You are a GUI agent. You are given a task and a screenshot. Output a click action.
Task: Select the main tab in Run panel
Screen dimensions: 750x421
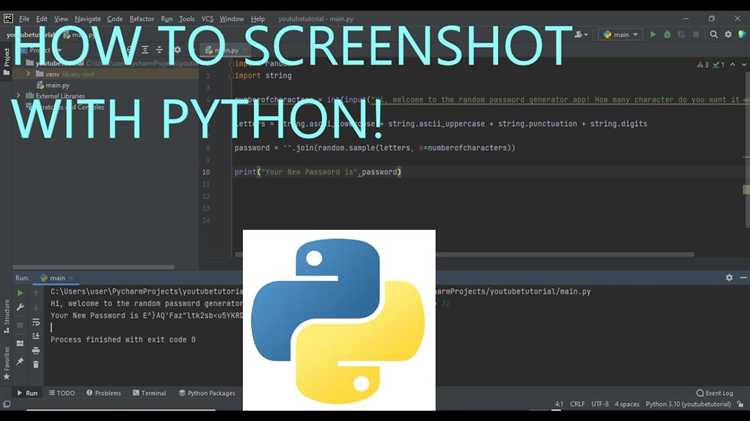click(x=56, y=278)
